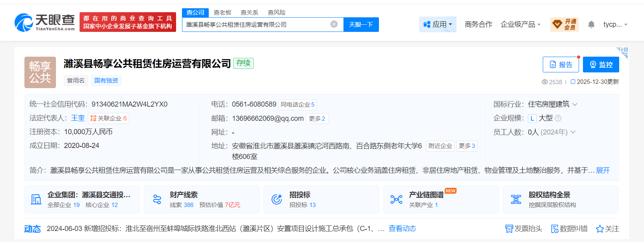The width and height of the screenshot is (644, 242).
Task: Click the 成立日期 2020-08-24 value
Action: (82, 146)
